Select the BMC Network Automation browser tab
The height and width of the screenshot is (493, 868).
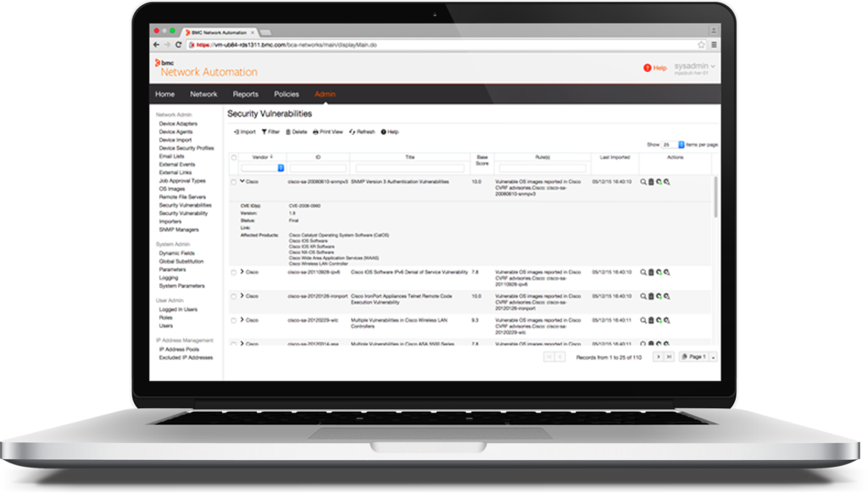(x=220, y=32)
